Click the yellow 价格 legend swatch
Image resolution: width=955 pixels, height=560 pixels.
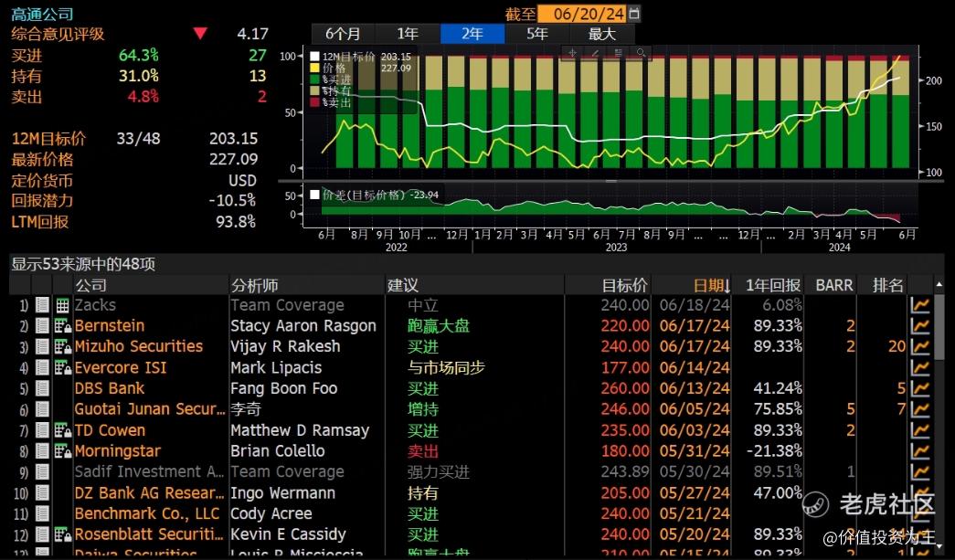[x=315, y=69]
